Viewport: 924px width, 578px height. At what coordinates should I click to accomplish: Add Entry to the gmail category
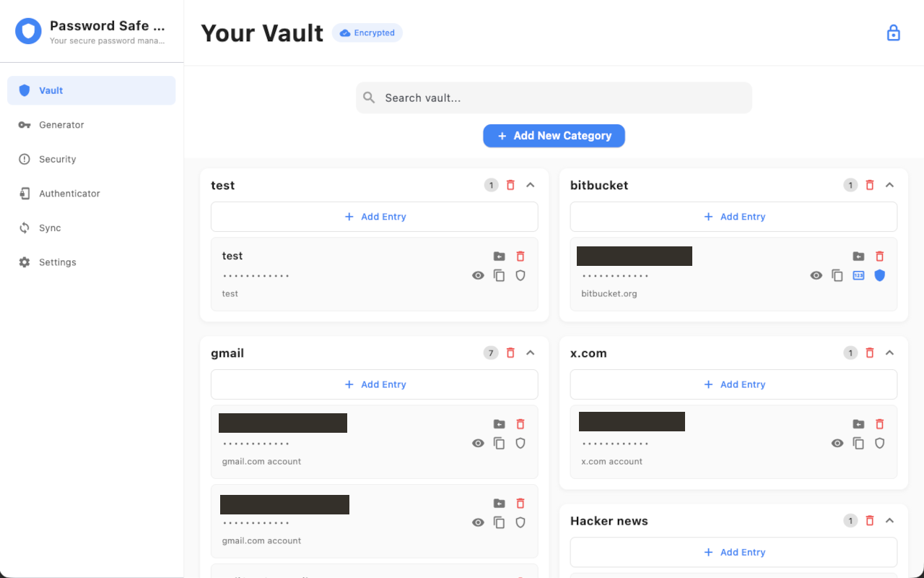coord(375,384)
